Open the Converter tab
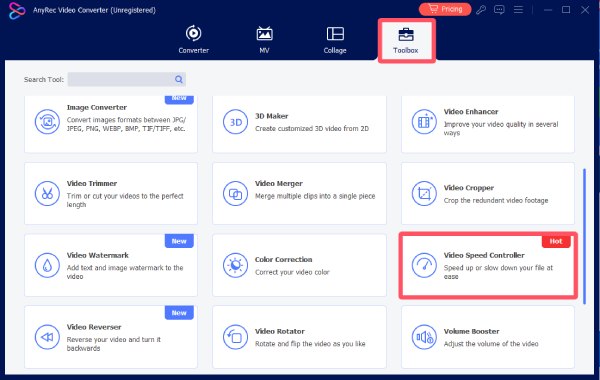 [x=194, y=39]
